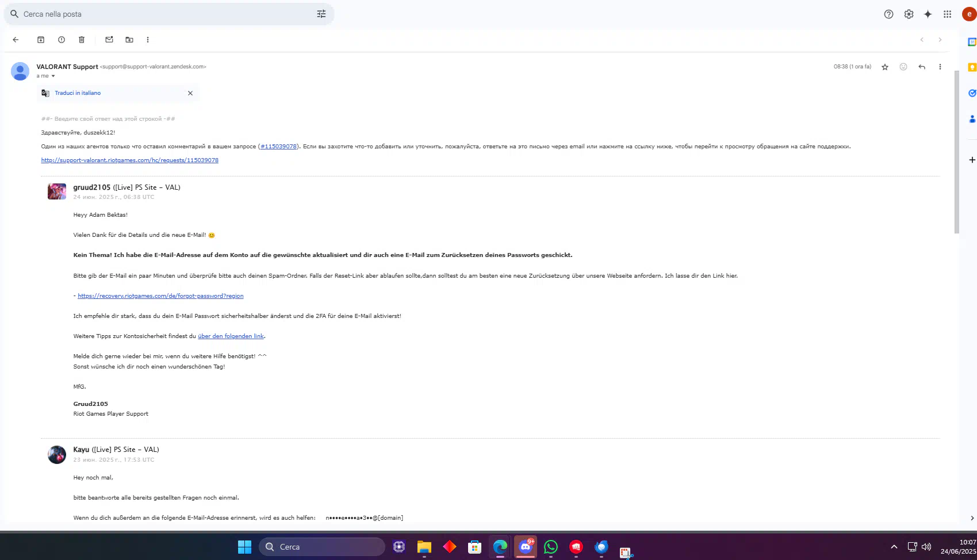Click gruud2105's profile picture
Screen dimensions: 977x560
point(57,191)
